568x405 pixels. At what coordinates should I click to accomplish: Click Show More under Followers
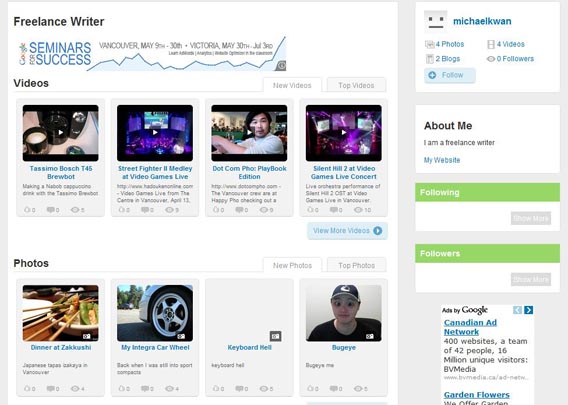531,279
